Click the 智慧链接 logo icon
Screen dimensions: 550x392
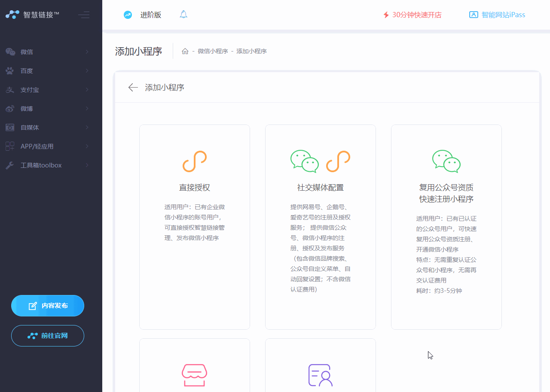[x=12, y=15]
